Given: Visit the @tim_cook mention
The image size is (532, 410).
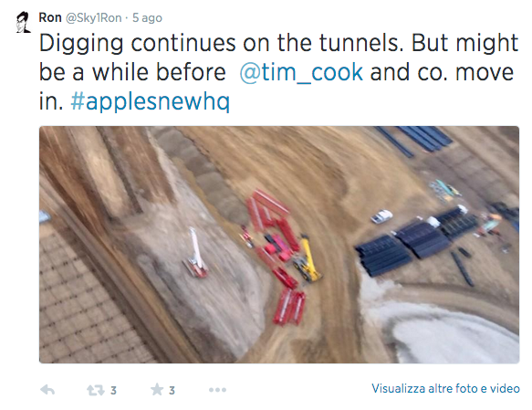Looking at the screenshot, I should pos(301,72).
